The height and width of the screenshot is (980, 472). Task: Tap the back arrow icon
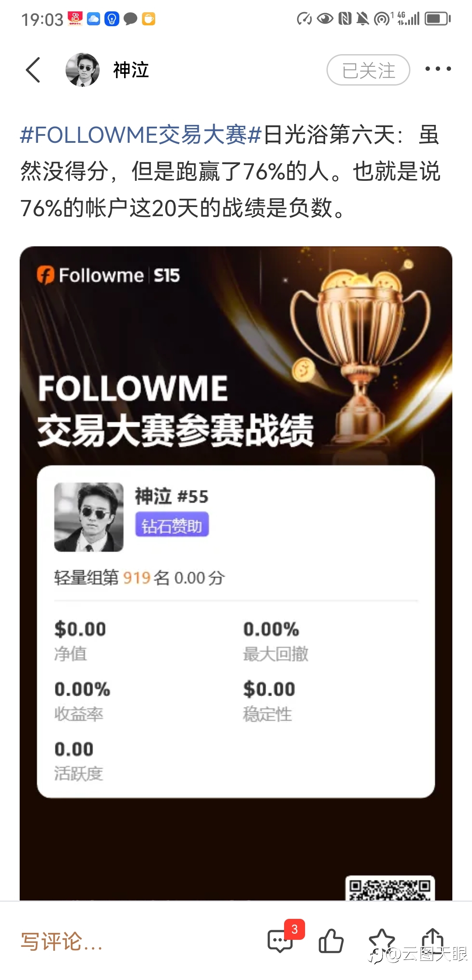point(33,70)
